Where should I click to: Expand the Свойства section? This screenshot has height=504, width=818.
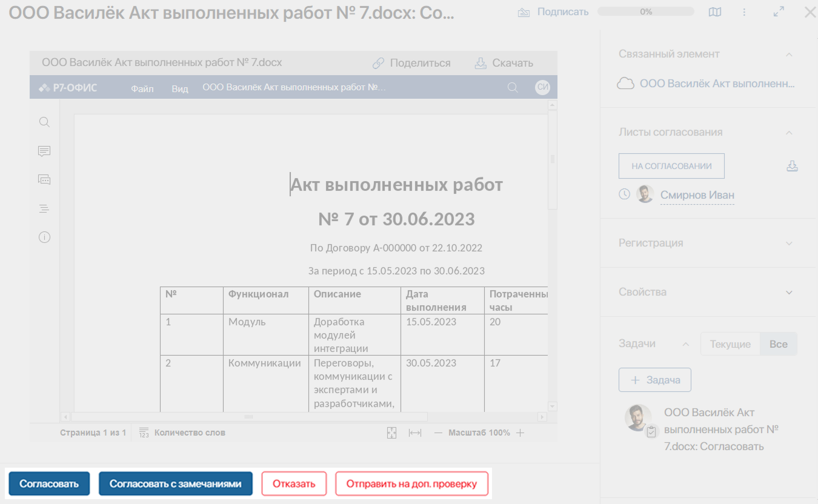(x=789, y=293)
